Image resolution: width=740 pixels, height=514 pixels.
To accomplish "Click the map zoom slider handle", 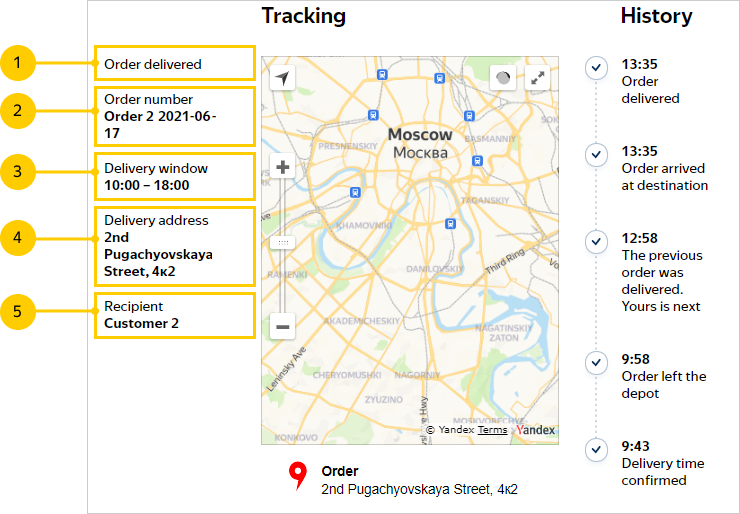I will (x=283, y=243).
